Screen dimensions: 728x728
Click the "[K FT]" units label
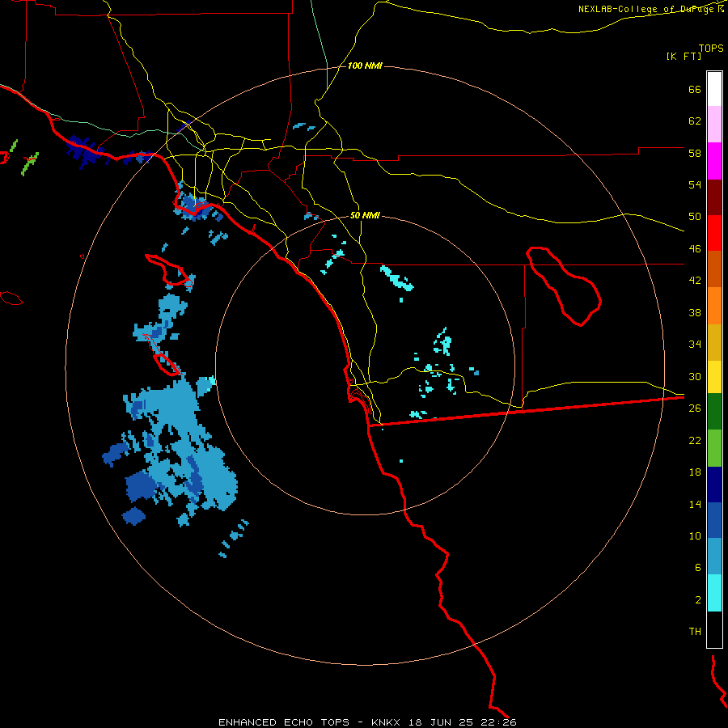684,57
